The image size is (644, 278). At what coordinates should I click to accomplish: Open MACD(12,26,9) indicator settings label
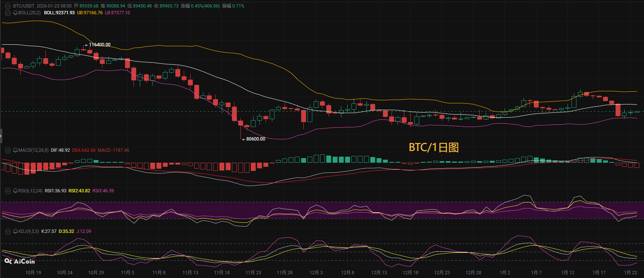click(x=33, y=150)
